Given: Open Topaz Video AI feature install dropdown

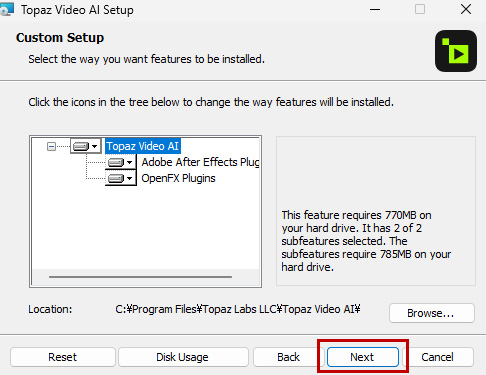Looking at the screenshot, I should 85,146.
